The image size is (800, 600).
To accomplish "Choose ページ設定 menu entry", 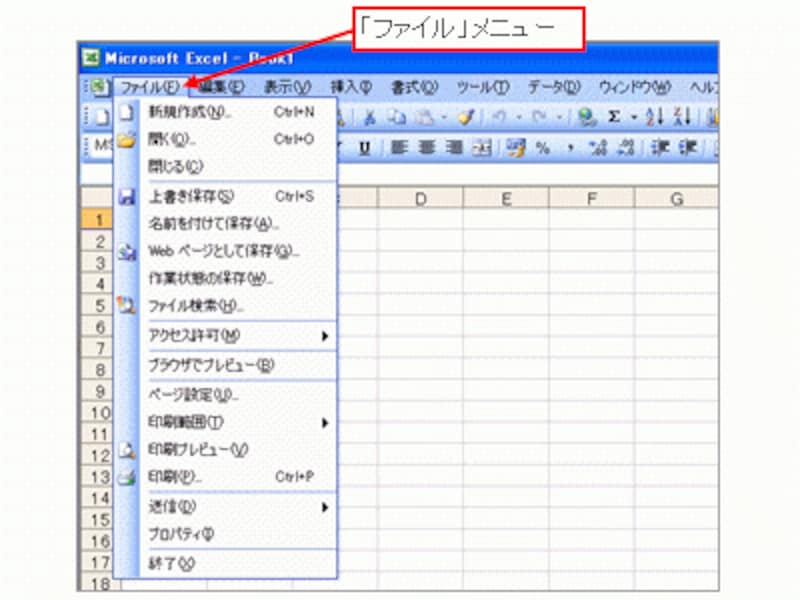I will click(226, 395).
